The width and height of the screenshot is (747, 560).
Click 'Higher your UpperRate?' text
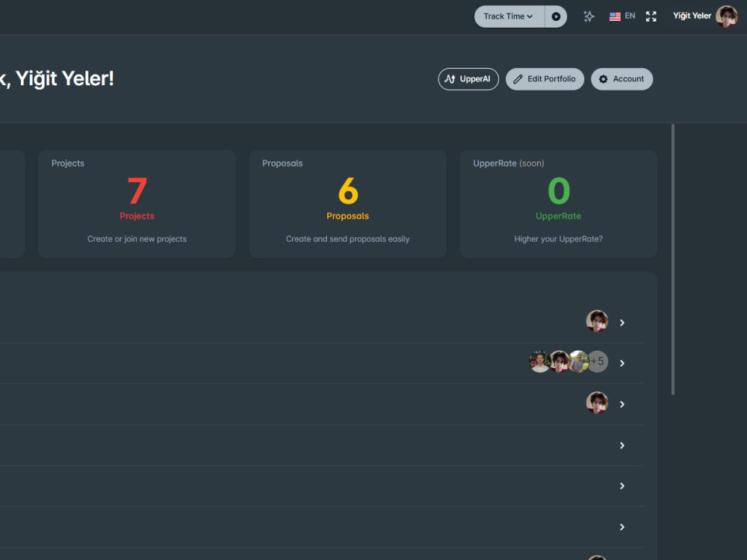pyautogui.click(x=558, y=239)
